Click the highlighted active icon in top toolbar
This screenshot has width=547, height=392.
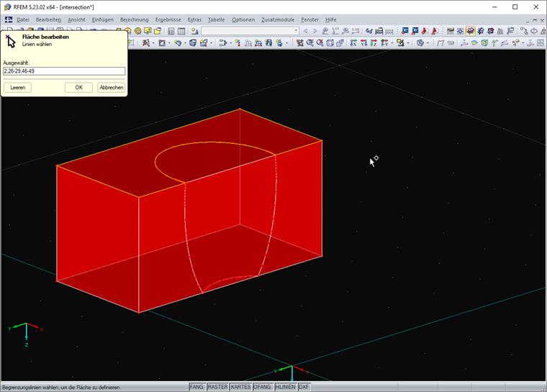pyautogui.click(x=470, y=31)
